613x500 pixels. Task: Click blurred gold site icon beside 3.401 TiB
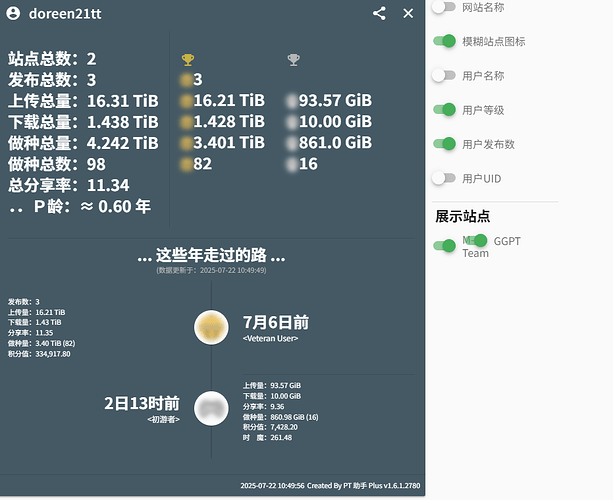(186, 143)
